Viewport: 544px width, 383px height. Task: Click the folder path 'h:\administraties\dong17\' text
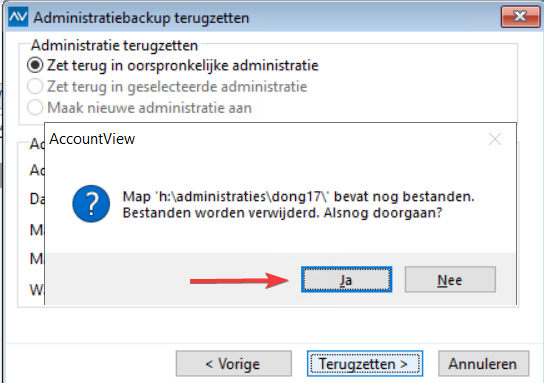[243, 197]
